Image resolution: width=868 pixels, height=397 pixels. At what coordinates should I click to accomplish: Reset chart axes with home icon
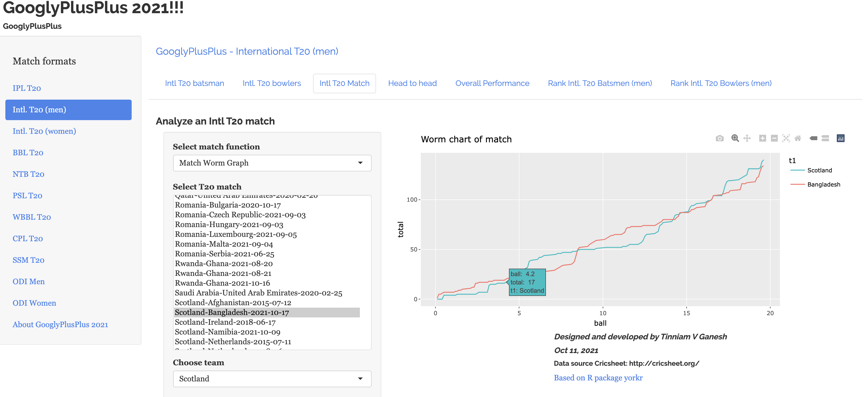point(798,138)
